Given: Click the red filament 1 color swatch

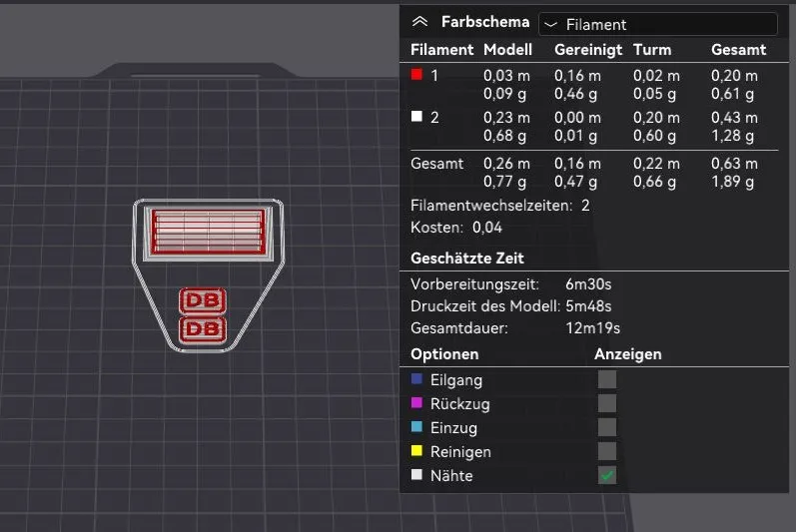Looking at the screenshot, I should [416, 75].
